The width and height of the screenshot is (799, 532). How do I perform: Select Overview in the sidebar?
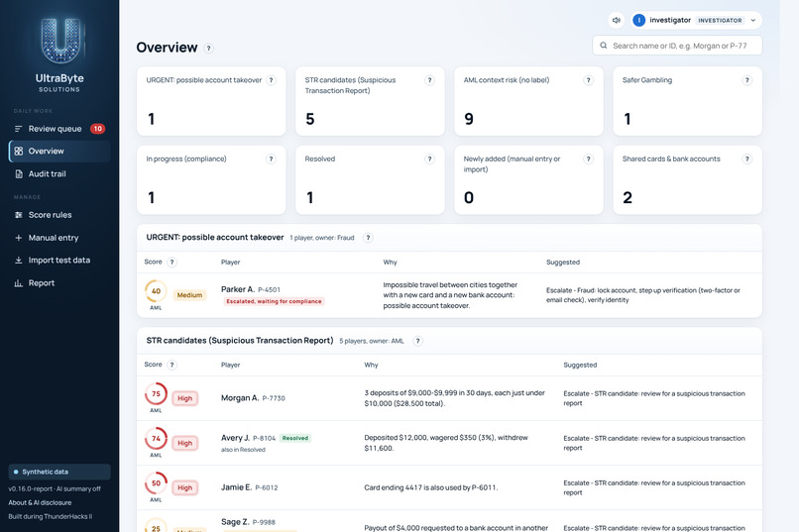[x=59, y=152]
